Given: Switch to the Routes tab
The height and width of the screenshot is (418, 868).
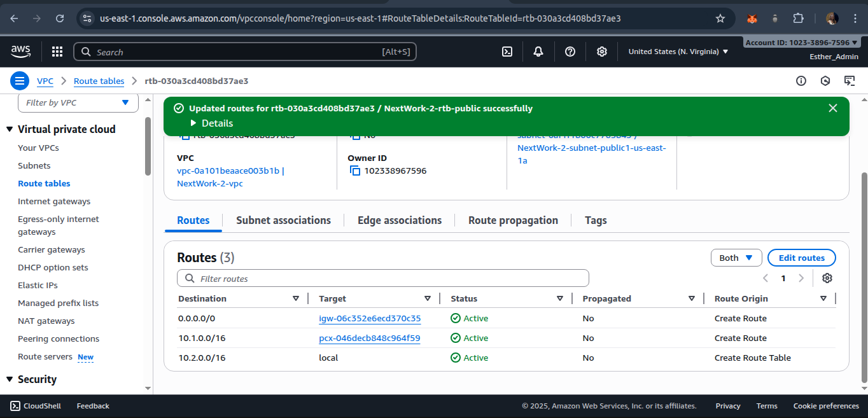Looking at the screenshot, I should point(193,220).
